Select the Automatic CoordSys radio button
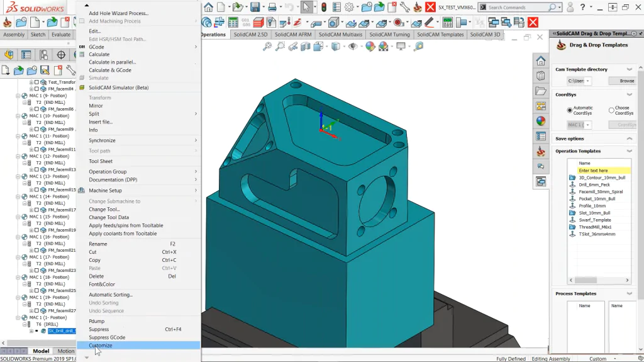Image resolution: width=644 pixels, height=362 pixels. pos(570,110)
